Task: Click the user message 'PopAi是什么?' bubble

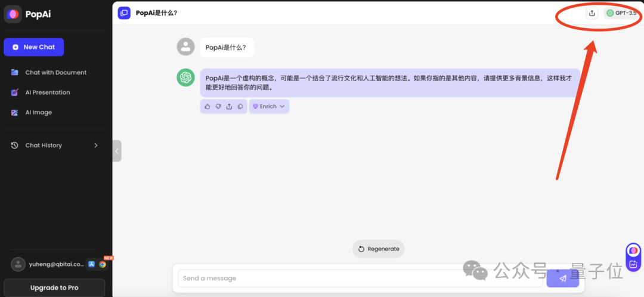Action: pyautogui.click(x=227, y=47)
